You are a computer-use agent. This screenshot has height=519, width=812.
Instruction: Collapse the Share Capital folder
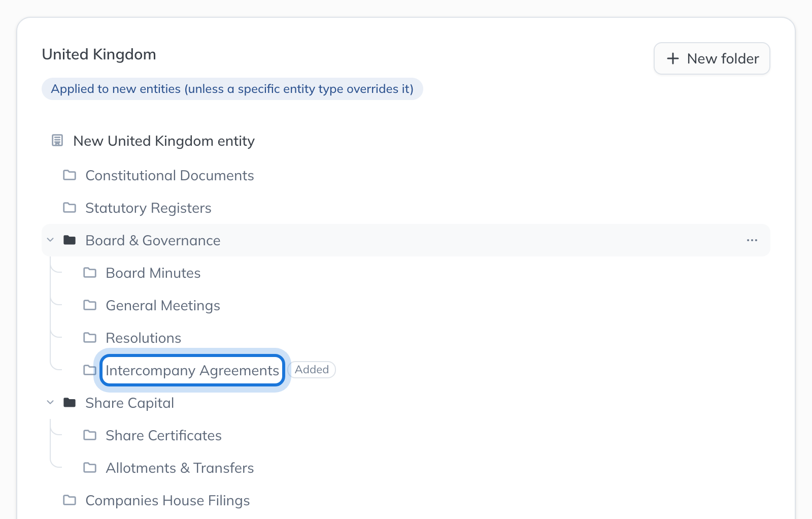point(50,402)
